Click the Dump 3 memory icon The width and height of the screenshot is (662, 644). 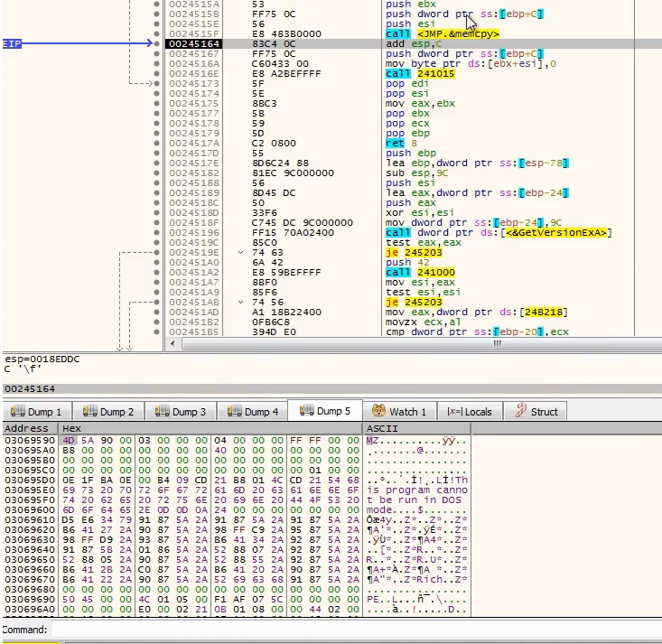(163, 412)
